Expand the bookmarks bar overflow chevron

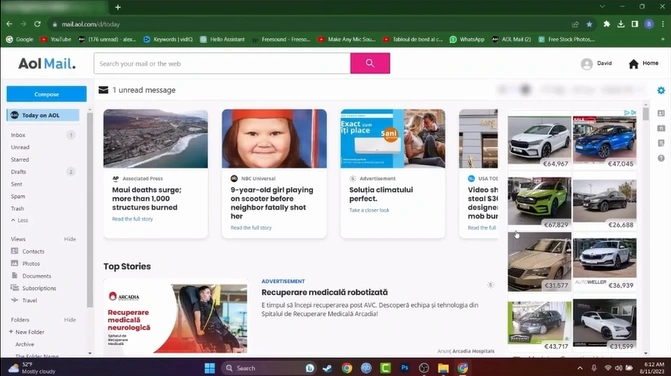[663, 39]
